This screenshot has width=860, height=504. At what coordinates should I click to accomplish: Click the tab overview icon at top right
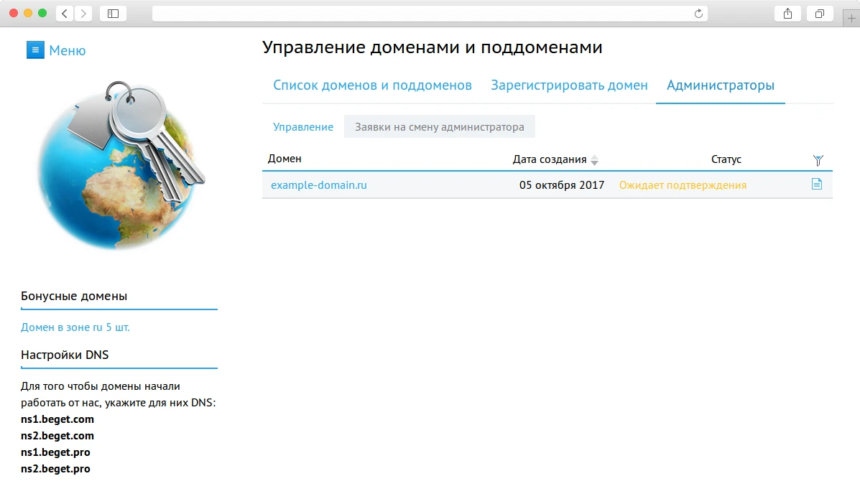tap(820, 13)
